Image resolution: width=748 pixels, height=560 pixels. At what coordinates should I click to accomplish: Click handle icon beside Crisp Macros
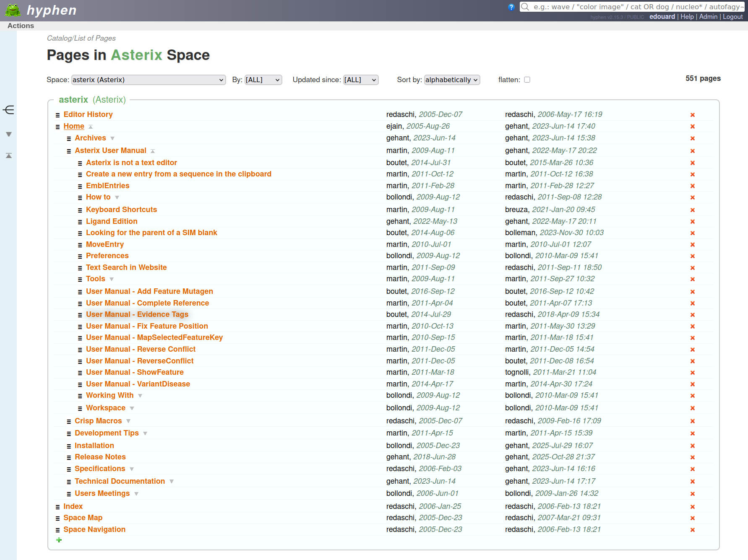[x=69, y=422]
